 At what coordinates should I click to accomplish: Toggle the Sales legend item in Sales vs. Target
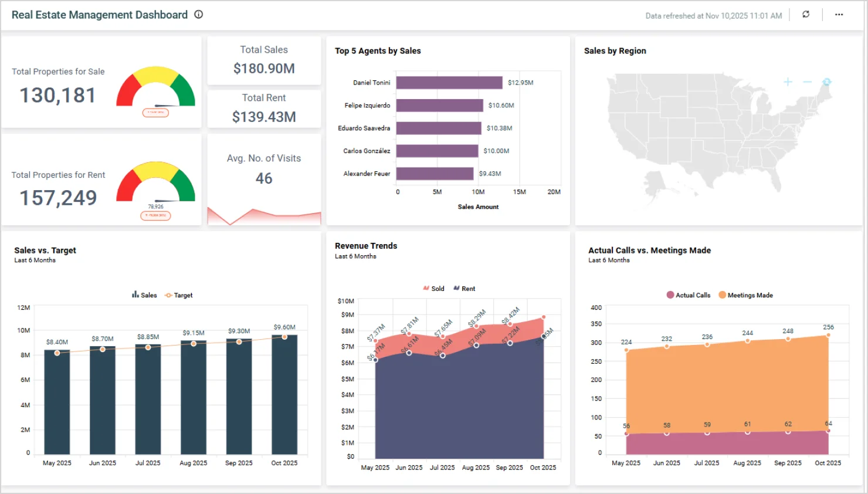[144, 295]
